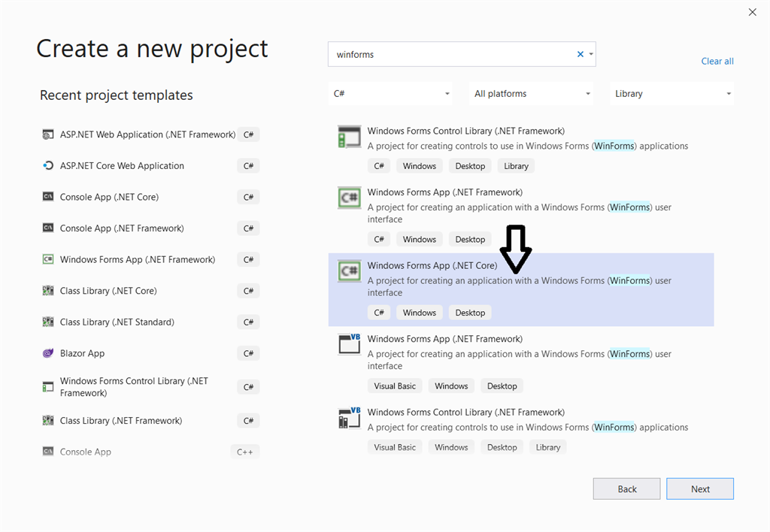Select Windows Forms App (.NET Framework) recent template

coord(138,260)
